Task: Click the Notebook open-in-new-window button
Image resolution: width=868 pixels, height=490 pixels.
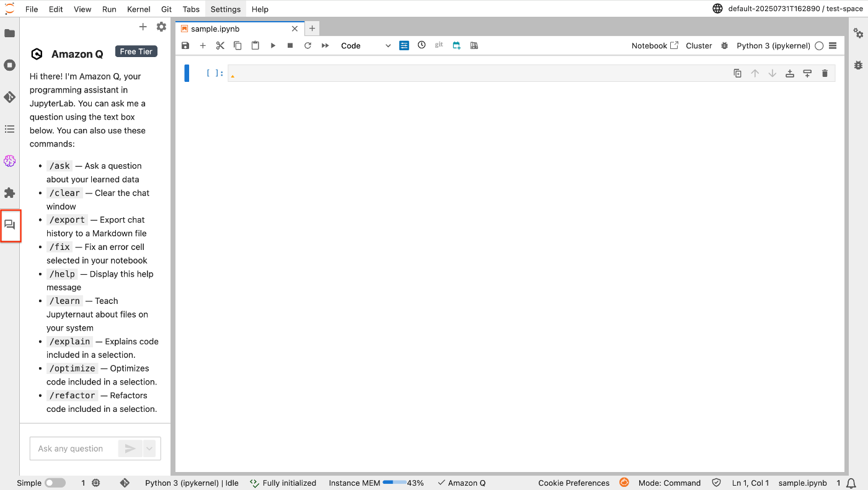Action: point(655,46)
